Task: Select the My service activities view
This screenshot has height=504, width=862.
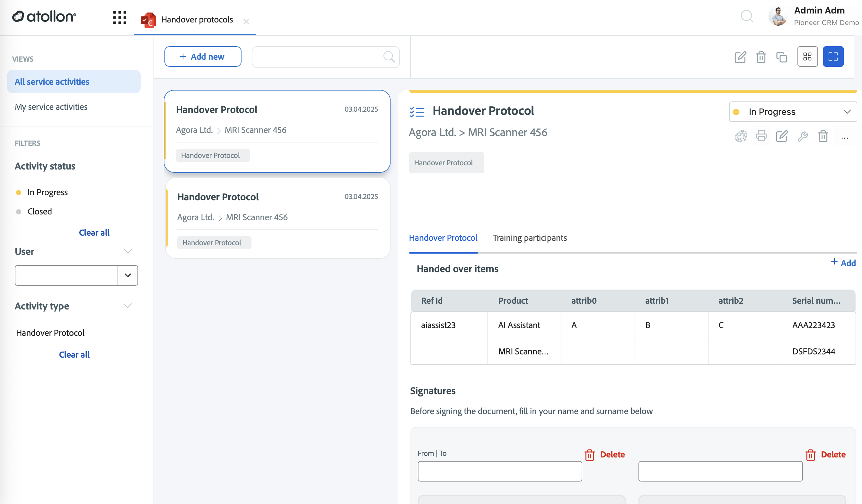Action: pos(51,107)
